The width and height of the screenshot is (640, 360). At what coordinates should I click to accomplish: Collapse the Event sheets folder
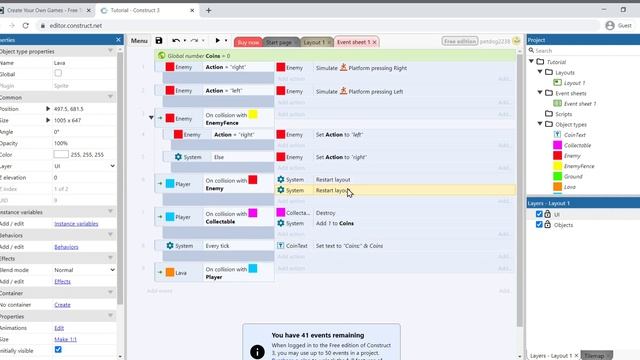[x=540, y=93]
